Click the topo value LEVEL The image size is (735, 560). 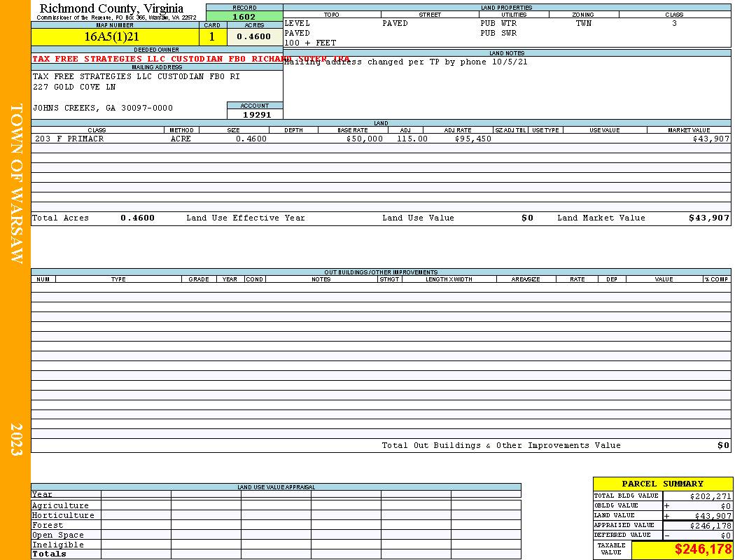(x=297, y=23)
